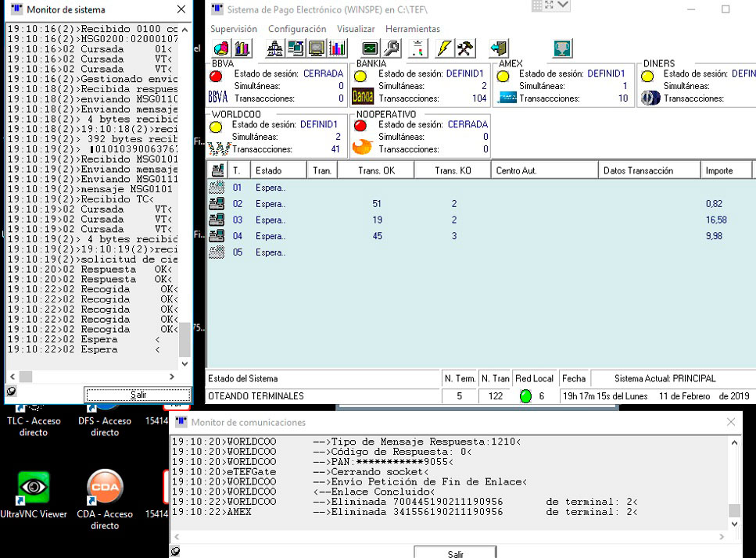Click the orange NOOPERATIVO logo
Image resolution: width=756 pixels, height=558 pixels.
click(362, 147)
